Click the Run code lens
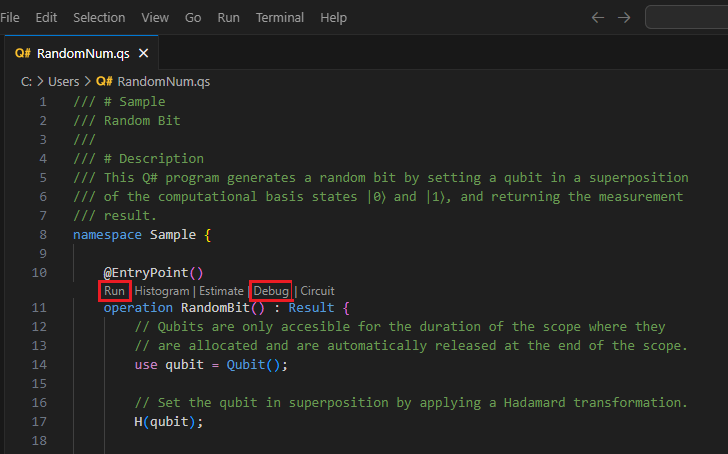 (114, 291)
